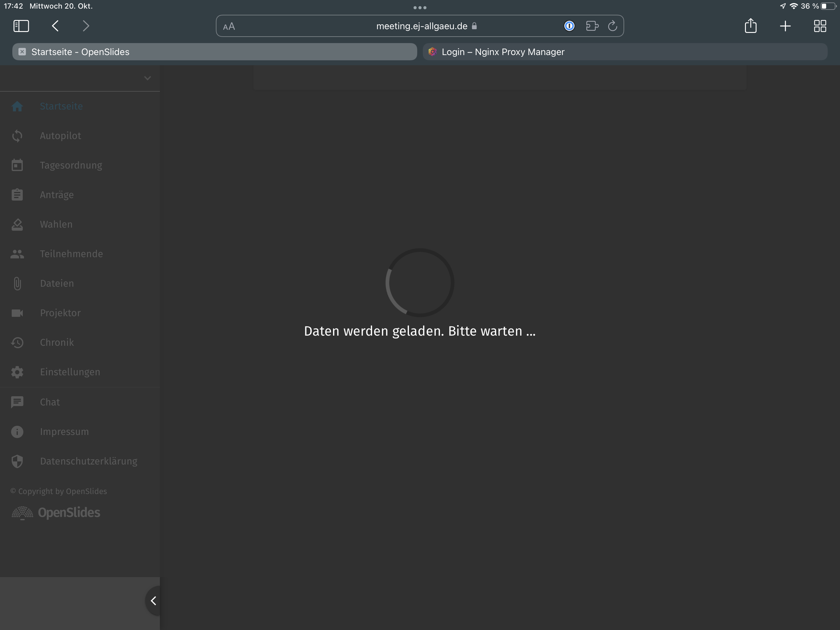Tap the status bar clock 17:42

tap(14, 6)
